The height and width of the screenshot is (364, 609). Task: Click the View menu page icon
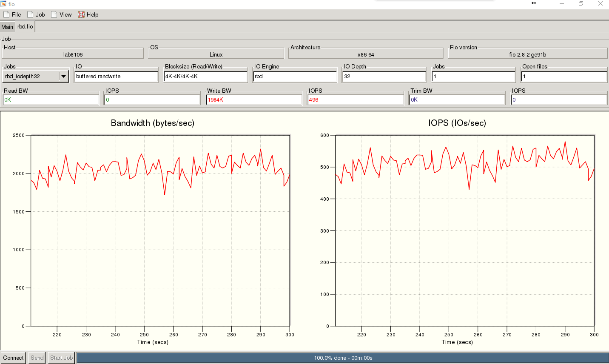[54, 14]
